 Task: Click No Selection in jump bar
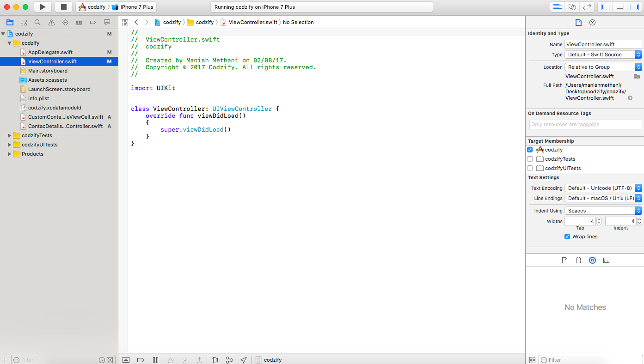(298, 22)
